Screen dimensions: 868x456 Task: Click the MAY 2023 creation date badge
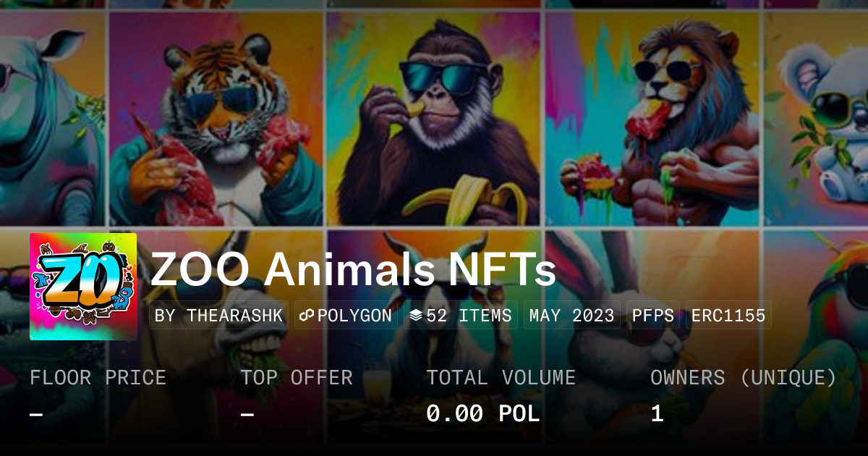tap(571, 316)
